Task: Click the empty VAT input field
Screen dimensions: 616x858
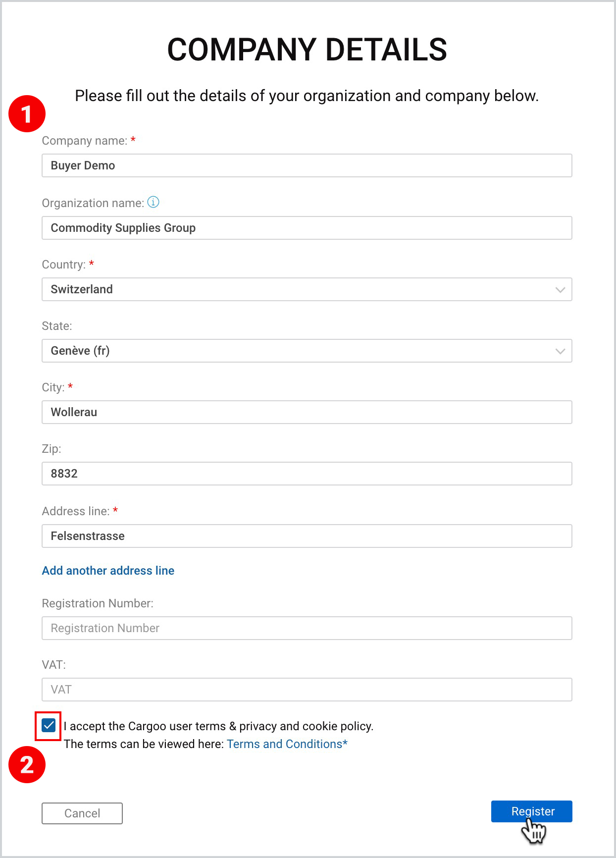Action: (x=307, y=690)
